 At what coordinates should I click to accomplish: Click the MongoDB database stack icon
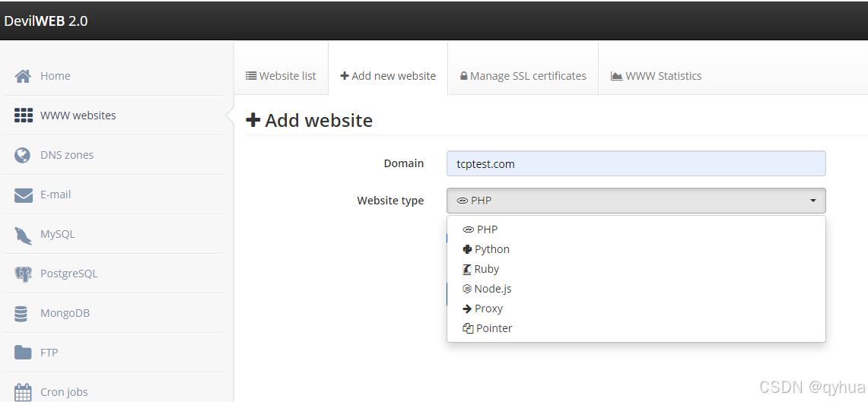[24, 313]
